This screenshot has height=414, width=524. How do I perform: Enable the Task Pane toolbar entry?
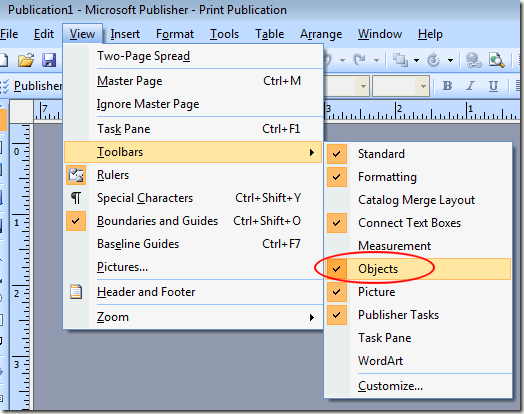pyautogui.click(x=418, y=338)
